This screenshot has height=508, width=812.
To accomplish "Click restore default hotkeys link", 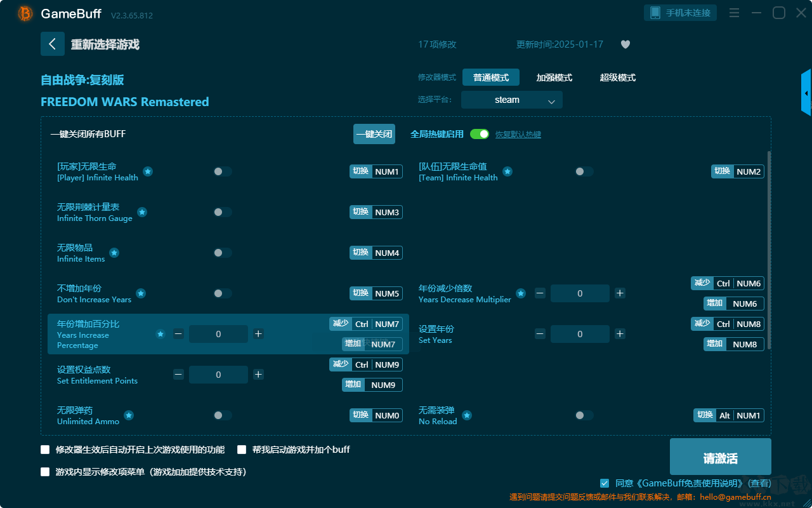I will coord(518,135).
